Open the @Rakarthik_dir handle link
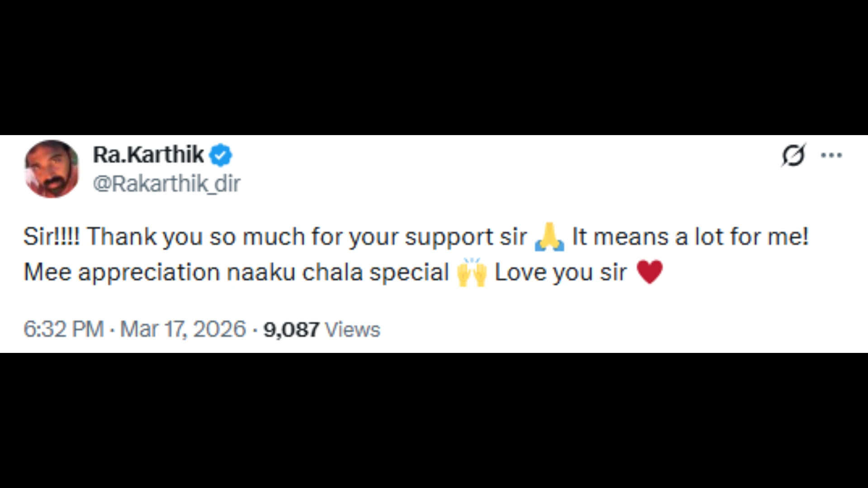The height and width of the screenshot is (488, 868). (x=166, y=183)
